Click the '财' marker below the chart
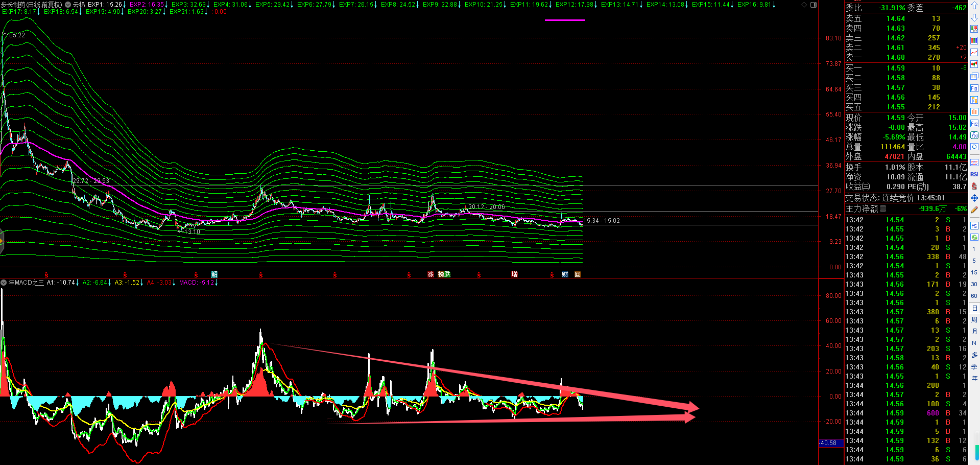This screenshot has width=980, height=465. click(565, 274)
